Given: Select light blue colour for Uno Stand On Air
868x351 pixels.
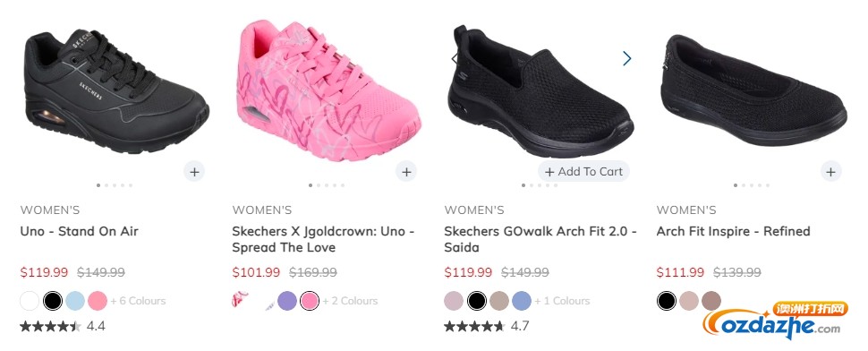Looking at the screenshot, I should point(75,301).
